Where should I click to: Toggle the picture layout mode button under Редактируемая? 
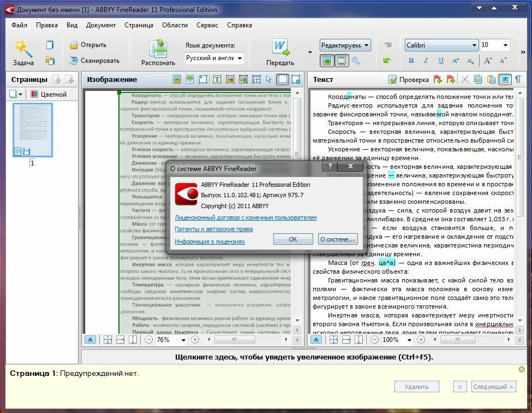pos(327,61)
